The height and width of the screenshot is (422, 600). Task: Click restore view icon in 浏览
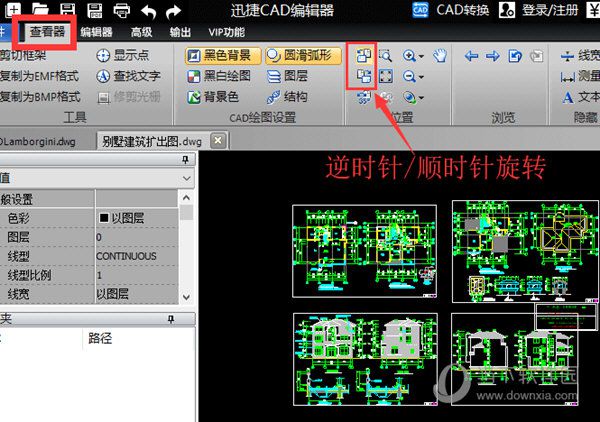coord(515,56)
